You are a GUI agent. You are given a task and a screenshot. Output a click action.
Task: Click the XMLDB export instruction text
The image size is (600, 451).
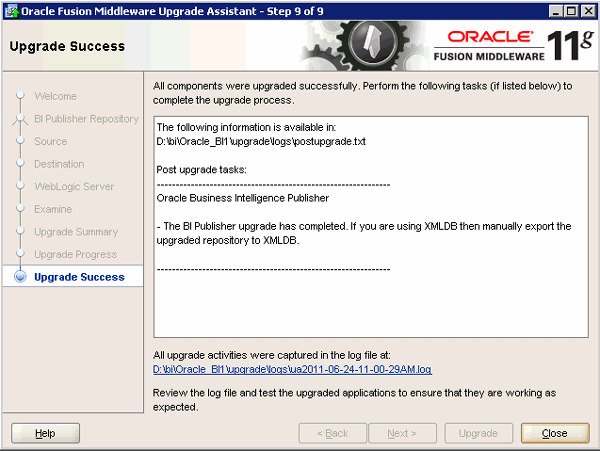[x=364, y=233]
